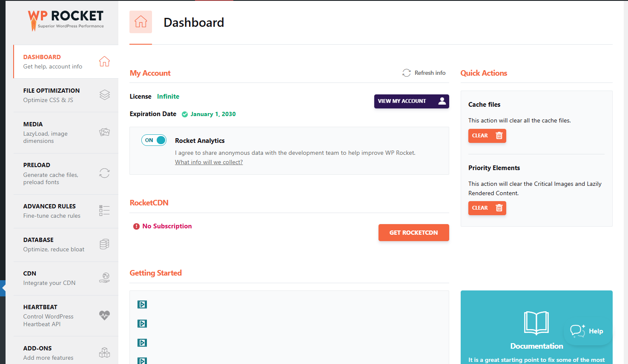This screenshot has height=364, width=628.
Task: Click the list icon beside Advanced Rules
Action: 104,210
